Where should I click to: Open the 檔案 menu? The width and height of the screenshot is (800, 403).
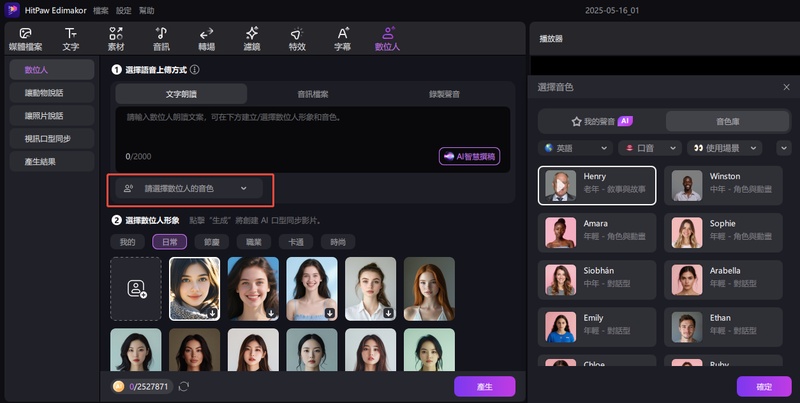pos(101,10)
